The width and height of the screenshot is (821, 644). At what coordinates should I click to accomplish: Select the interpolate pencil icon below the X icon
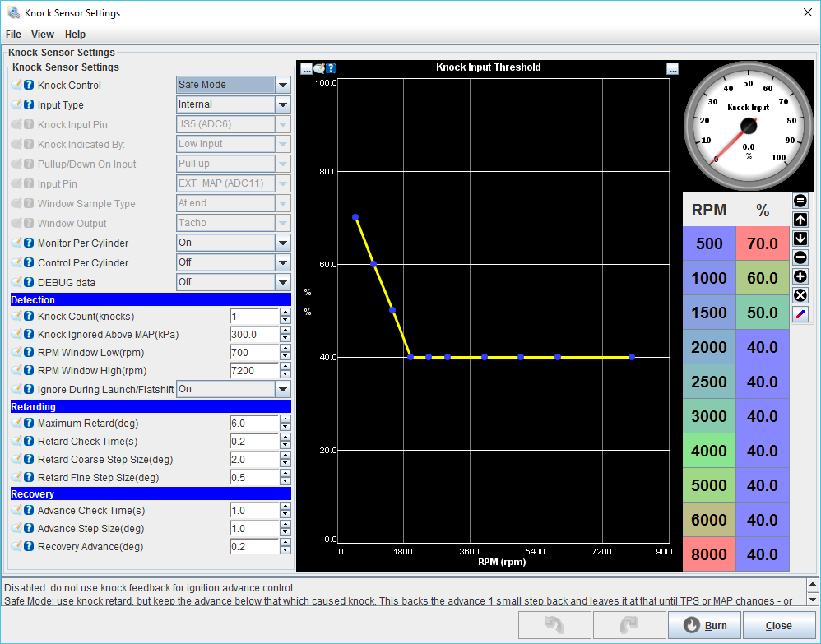[800, 314]
